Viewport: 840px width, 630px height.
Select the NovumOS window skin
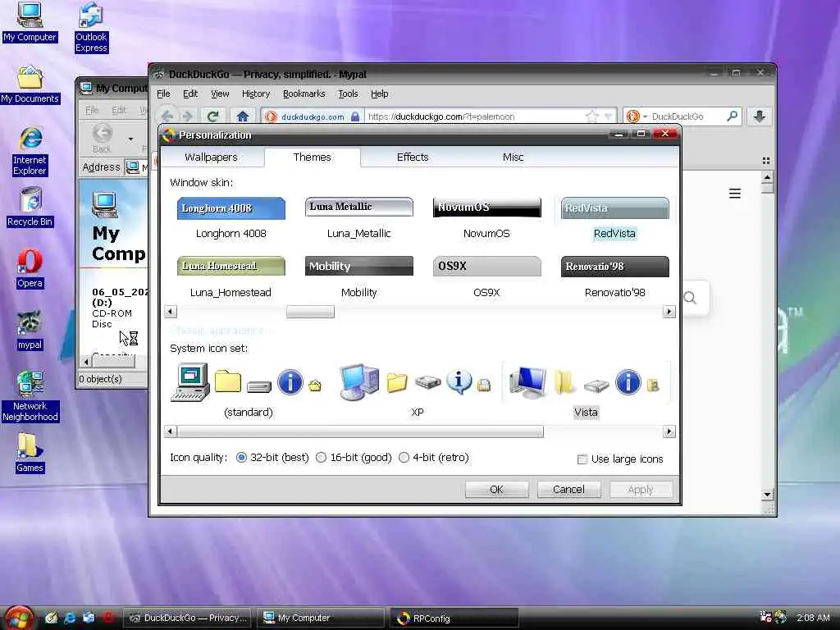coord(486,217)
